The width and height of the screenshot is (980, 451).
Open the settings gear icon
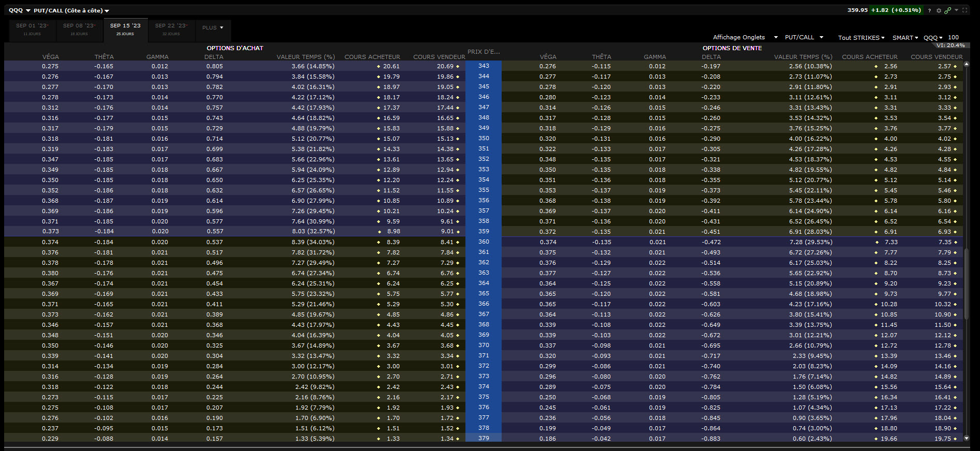coord(939,10)
